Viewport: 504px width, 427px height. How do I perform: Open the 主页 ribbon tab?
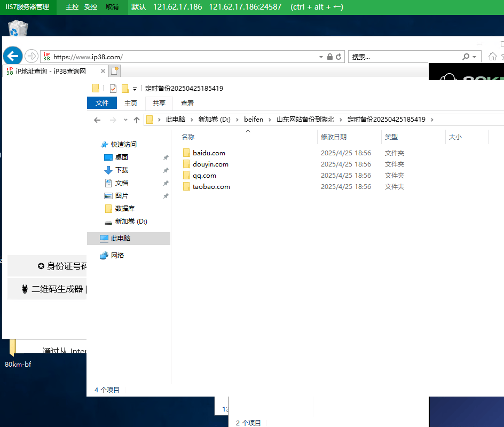pyautogui.click(x=131, y=103)
